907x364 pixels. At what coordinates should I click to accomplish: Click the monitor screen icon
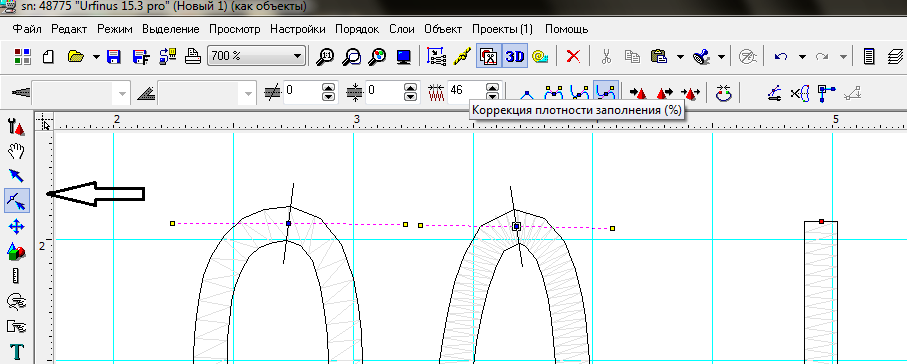[x=403, y=56]
